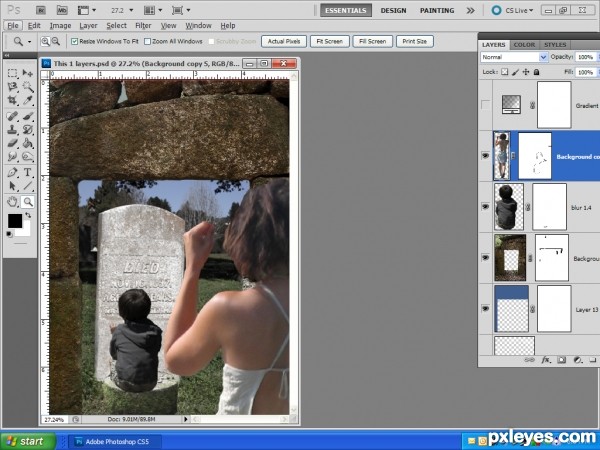Viewport: 600px width, 450px height.
Task: Switch to the Painting workspace
Action: (x=437, y=11)
